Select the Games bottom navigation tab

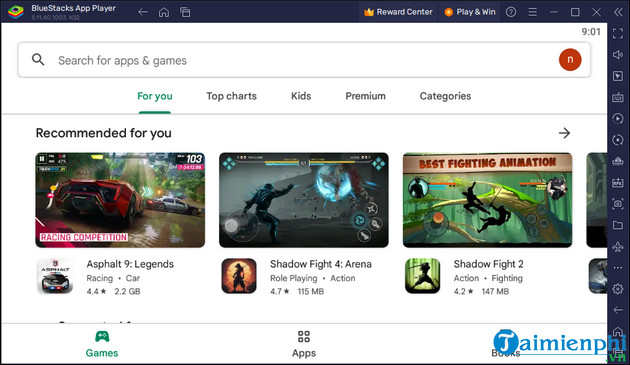click(x=102, y=344)
